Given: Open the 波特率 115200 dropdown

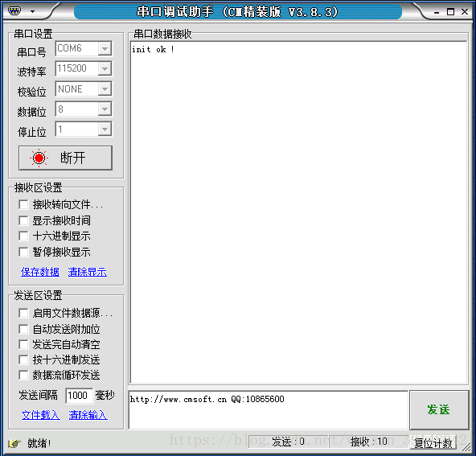Looking at the screenshot, I should 105,68.
